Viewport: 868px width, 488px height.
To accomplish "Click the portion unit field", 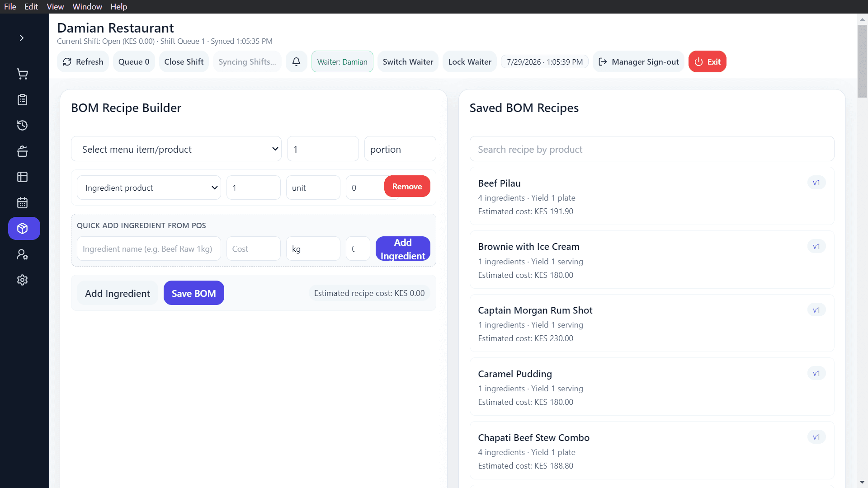I will tap(400, 149).
